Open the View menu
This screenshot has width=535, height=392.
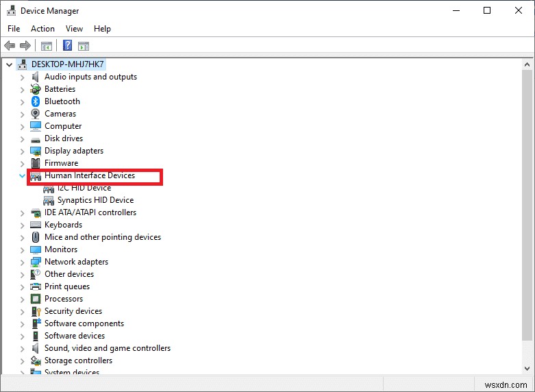(74, 29)
